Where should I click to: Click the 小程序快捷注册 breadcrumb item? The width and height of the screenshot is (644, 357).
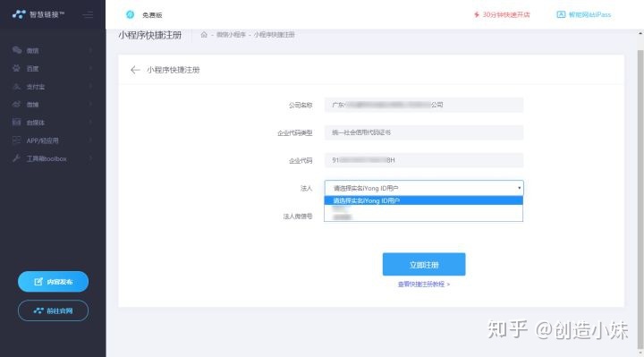coord(274,35)
